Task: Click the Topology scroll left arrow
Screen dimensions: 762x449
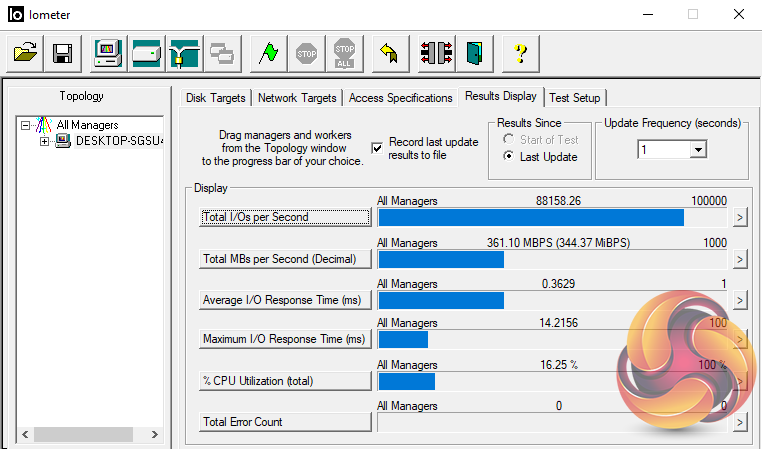Action: coord(25,434)
